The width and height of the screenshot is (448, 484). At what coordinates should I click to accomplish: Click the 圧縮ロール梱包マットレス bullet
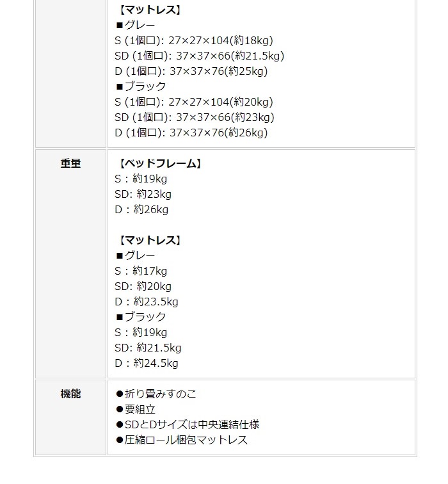coord(182,440)
